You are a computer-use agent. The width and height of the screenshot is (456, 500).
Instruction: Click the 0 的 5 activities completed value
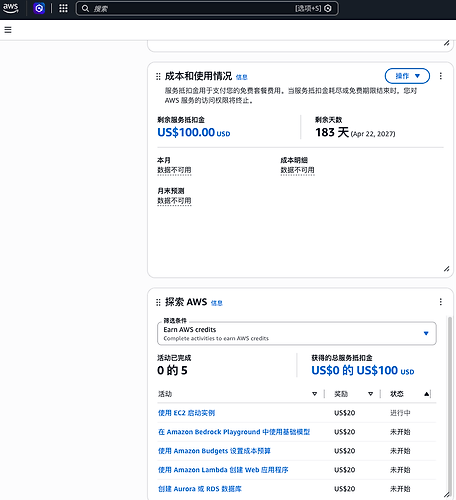pos(172,370)
